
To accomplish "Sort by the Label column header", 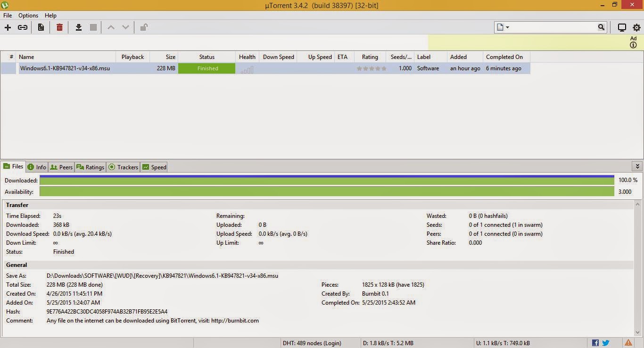I will point(430,57).
